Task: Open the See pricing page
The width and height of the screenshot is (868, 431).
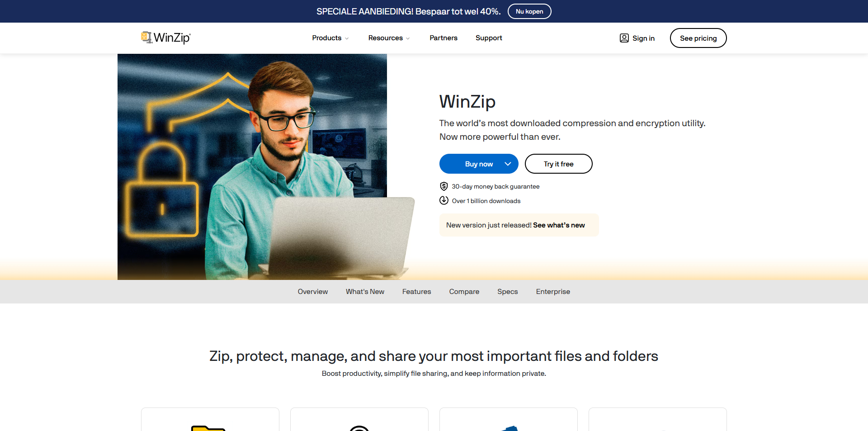Action: coord(698,38)
